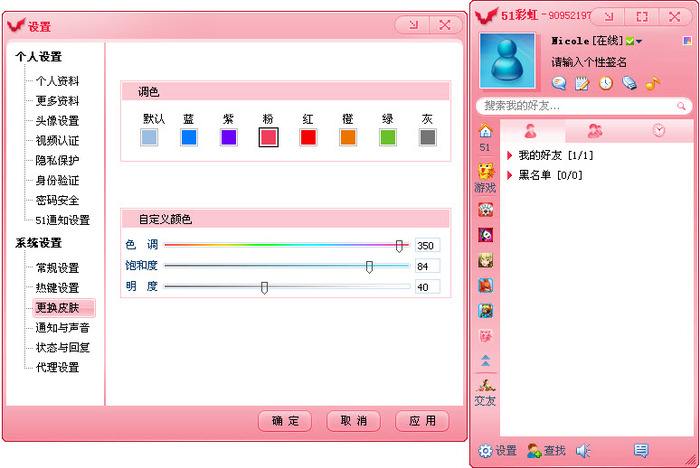Open 身份验证 in the settings tree
Viewport: 700px width, 468px height.
coord(58,180)
